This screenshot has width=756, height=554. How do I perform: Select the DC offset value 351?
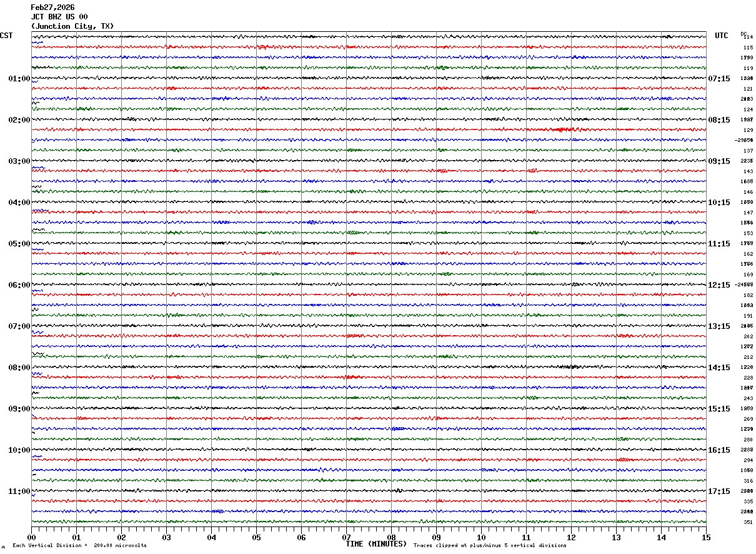point(748,522)
